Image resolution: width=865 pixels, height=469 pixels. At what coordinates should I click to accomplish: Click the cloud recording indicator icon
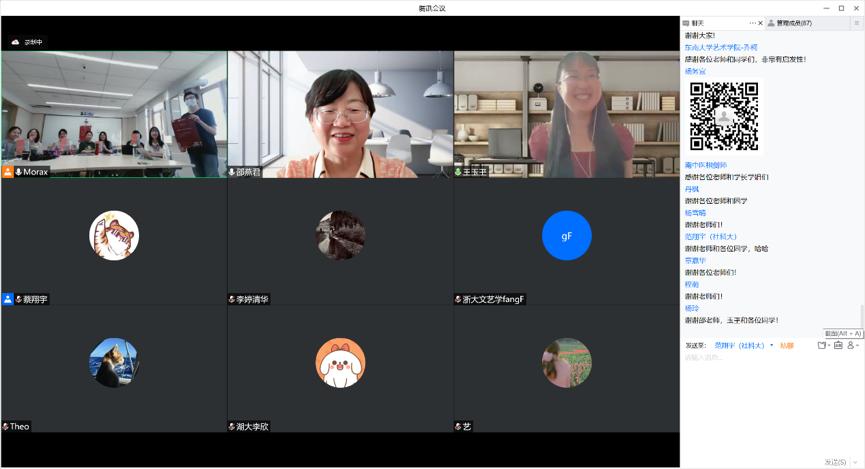point(15,42)
